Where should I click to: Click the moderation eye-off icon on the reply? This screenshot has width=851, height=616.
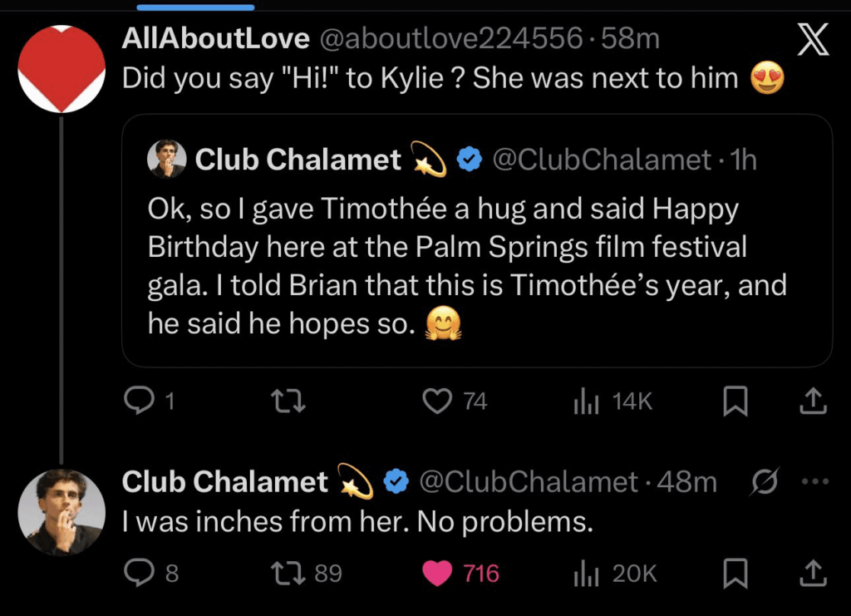[765, 480]
